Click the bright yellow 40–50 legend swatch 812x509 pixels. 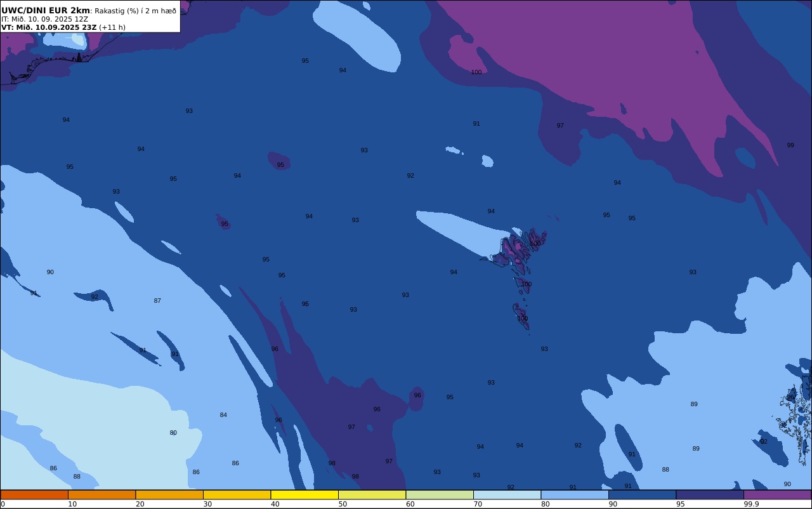304,494
